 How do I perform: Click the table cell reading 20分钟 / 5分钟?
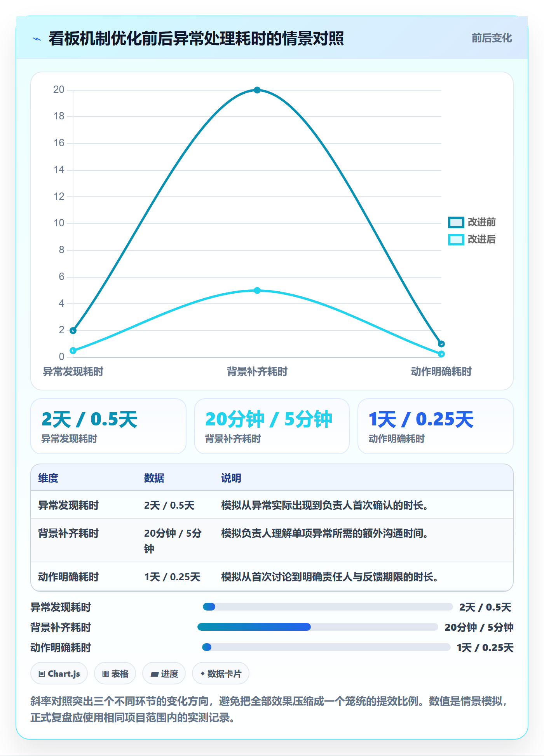coord(173,541)
